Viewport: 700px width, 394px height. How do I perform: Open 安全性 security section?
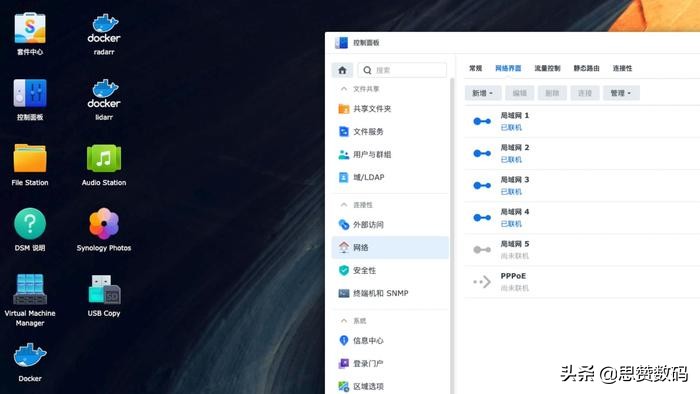[390, 270]
